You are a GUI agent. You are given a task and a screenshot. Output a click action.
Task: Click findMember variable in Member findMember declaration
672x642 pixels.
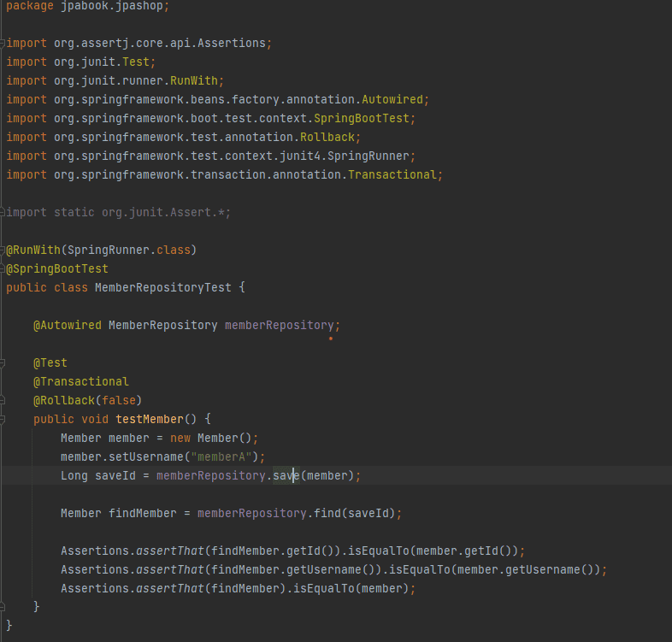[x=142, y=514]
